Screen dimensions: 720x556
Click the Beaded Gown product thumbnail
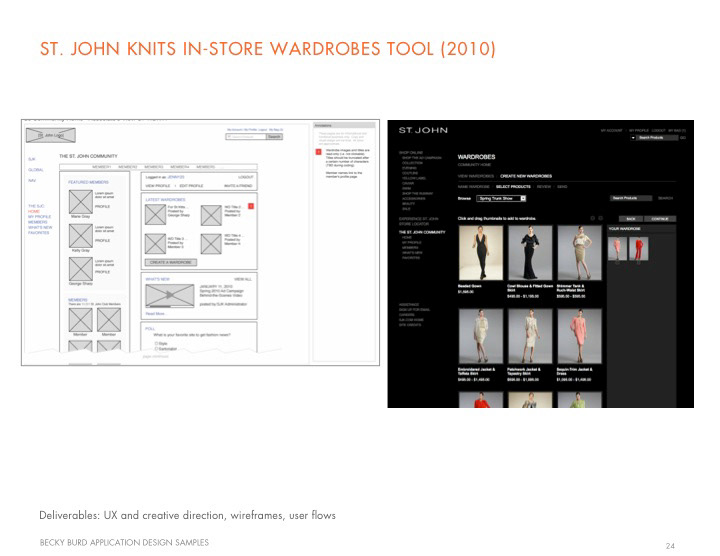(x=481, y=253)
